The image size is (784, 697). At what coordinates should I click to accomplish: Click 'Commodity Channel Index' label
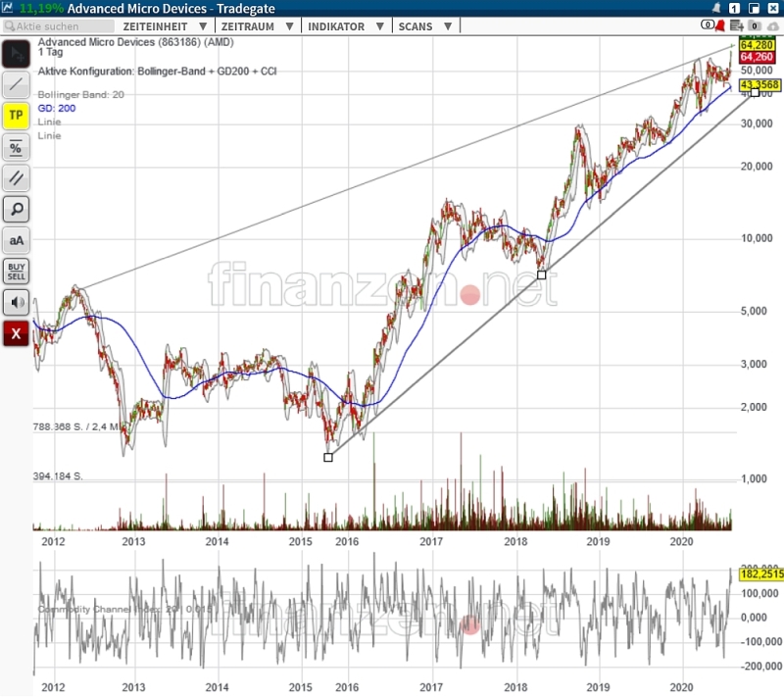124,610
